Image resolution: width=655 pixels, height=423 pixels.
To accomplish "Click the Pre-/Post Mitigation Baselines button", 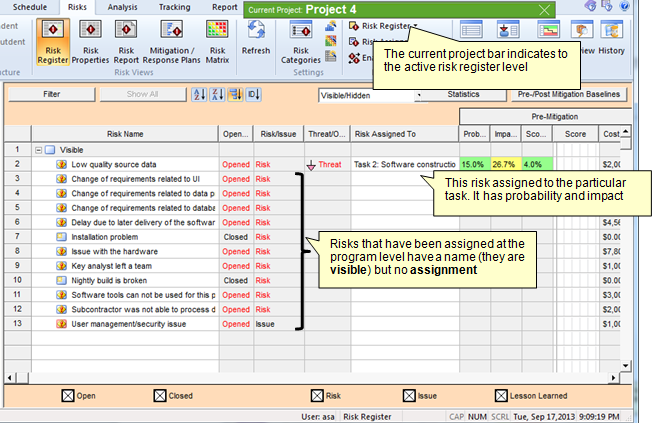I will click(x=571, y=95).
